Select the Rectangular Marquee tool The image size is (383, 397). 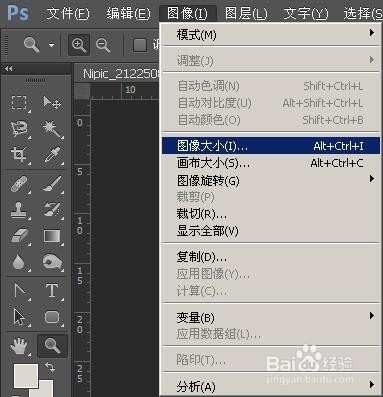pyautogui.click(x=19, y=102)
